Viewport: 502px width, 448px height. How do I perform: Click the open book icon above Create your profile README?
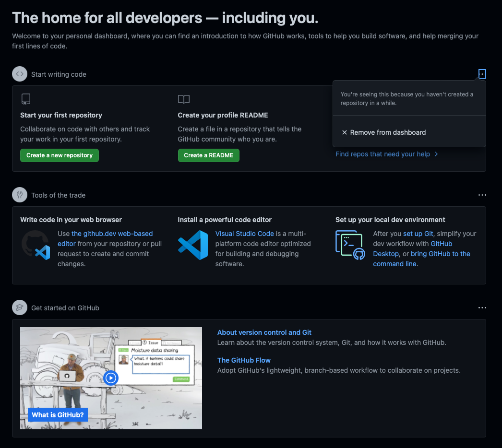(x=184, y=99)
